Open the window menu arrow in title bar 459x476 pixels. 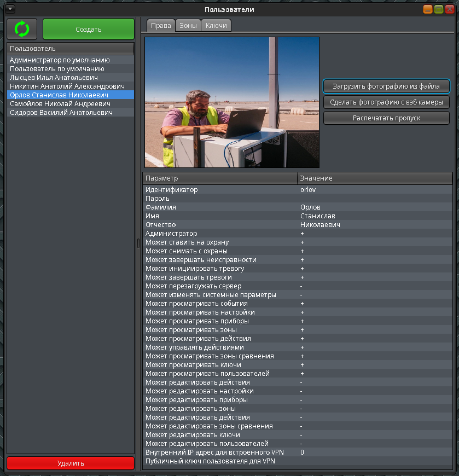(x=10, y=9)
